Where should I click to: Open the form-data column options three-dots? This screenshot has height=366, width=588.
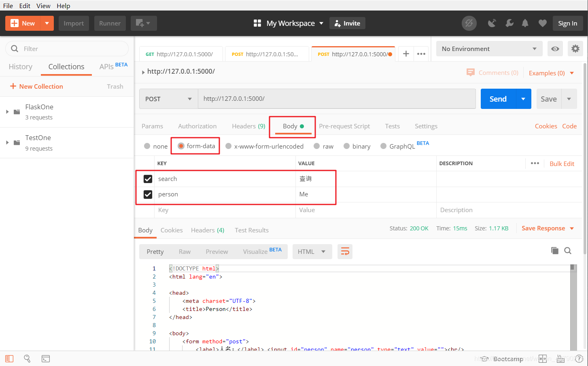(535, 163)
